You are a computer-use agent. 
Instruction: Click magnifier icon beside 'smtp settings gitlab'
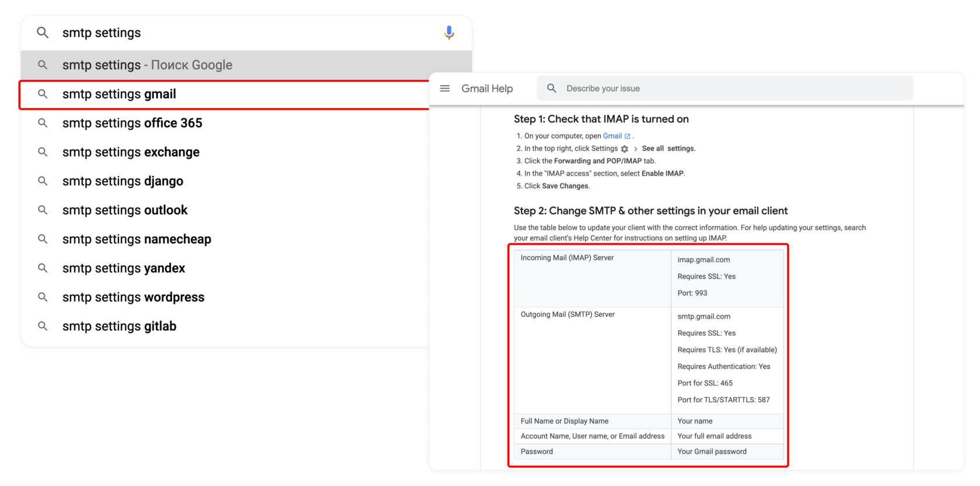[x=43, y=326]
